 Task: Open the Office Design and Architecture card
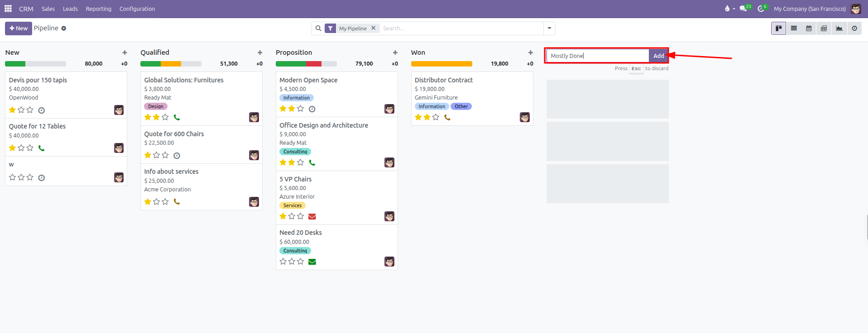click(336, 144)
